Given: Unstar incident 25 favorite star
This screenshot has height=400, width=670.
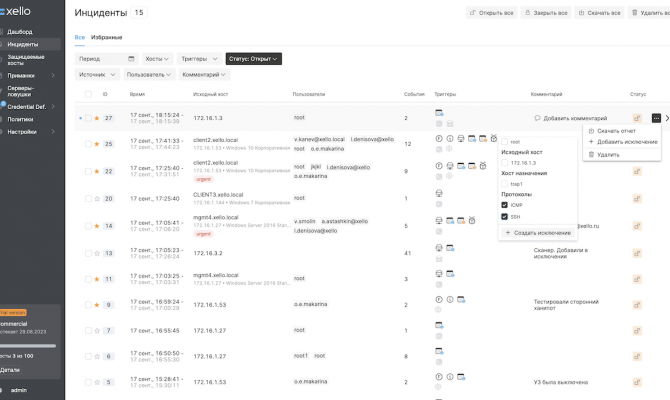Looking at the screenshot, I should click(x=97, y=144).
